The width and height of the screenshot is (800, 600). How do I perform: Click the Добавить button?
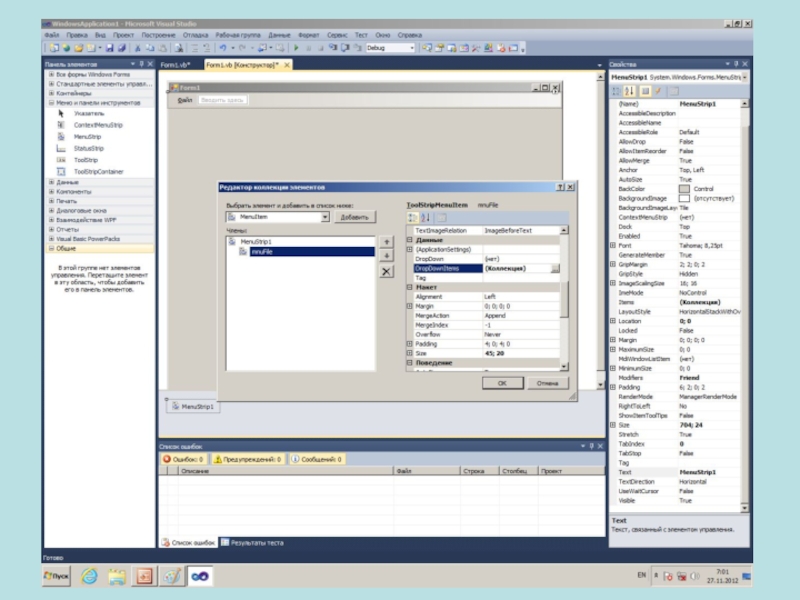[354, 217]
